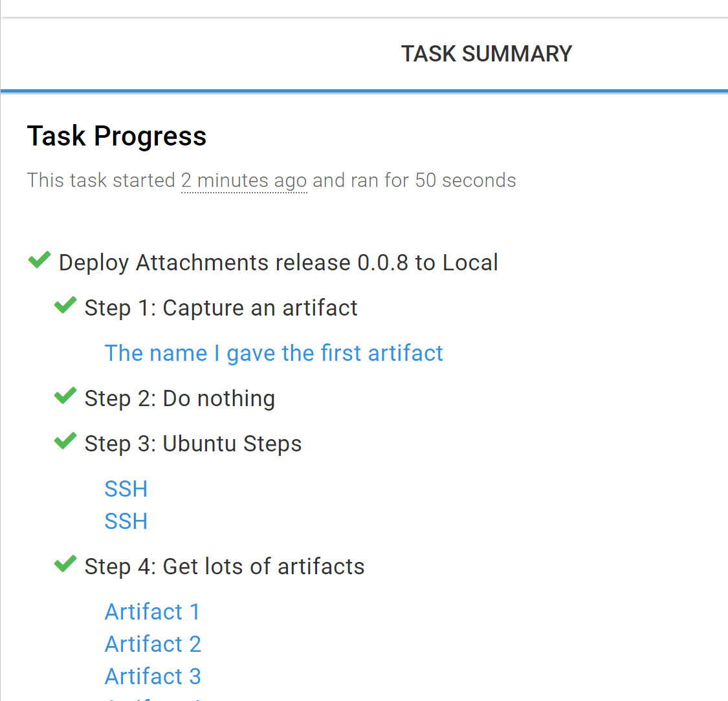Image resolution: width=728 pixels, height=701 pixels.
Task: Open the first SSH log link
Action: tap(126, 489)
